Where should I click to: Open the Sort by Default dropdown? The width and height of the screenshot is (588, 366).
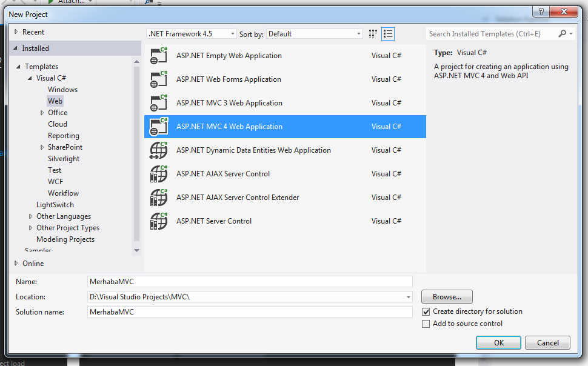tap(314, 34)
